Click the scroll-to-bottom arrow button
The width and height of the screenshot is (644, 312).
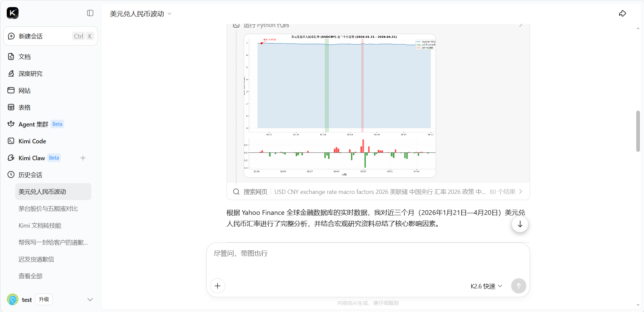click(520, 224)
